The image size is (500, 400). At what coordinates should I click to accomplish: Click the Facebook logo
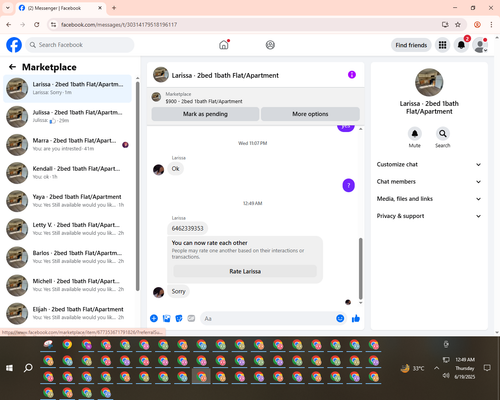click(x=14, y=45)
